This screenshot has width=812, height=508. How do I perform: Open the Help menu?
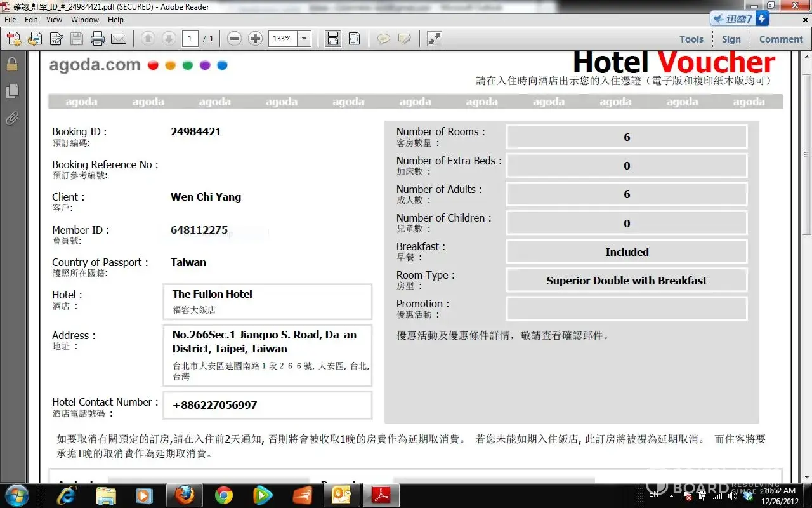pyautogui.click(x=115, y=20)
